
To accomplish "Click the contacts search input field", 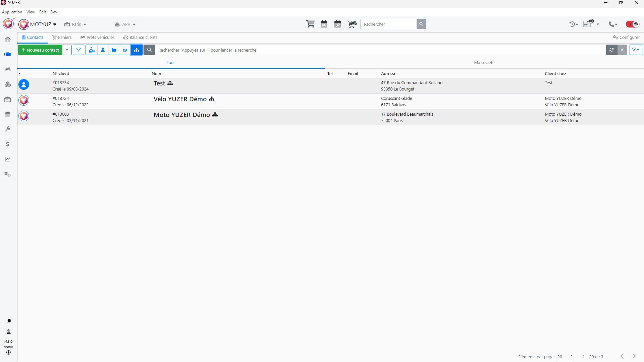I will (379, 50).
